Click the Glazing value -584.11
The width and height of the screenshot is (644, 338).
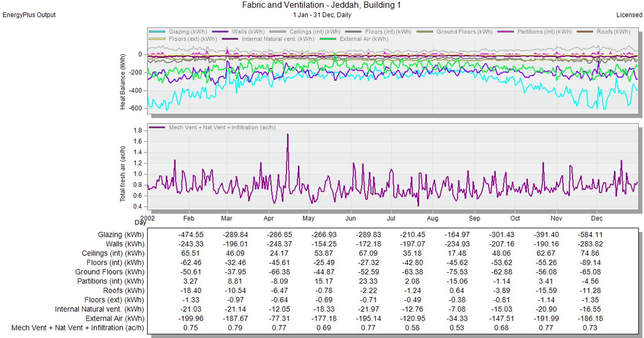click(590, 235)
